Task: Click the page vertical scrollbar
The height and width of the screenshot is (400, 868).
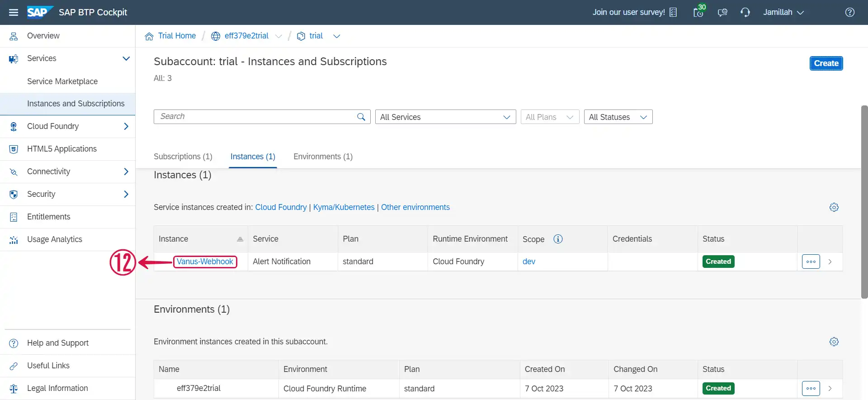Action: (x=864, y=202)
